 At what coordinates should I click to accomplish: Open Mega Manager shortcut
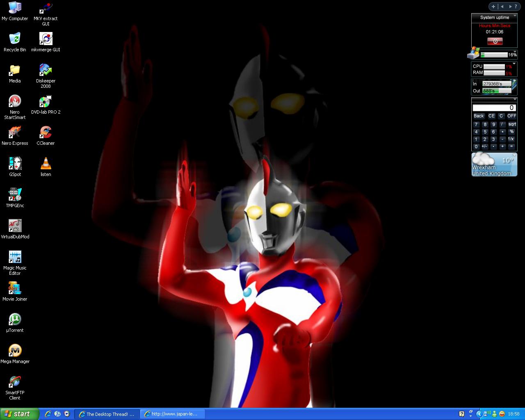[x=15, y=354]
